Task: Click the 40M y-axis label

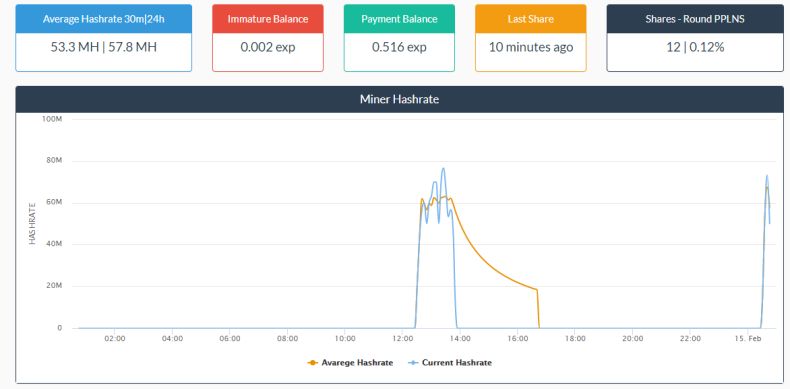Action: pos(54,244)
